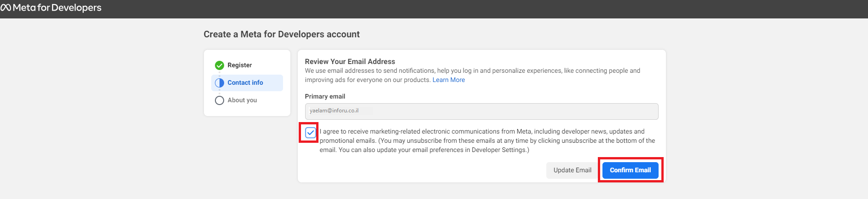Click the Primary email field label
The image size is (868, 199).
coord(325,96)
